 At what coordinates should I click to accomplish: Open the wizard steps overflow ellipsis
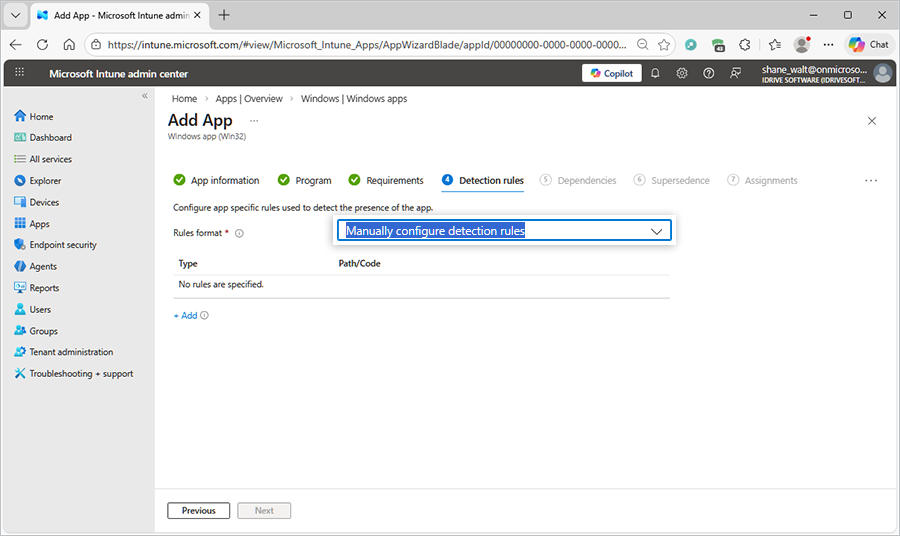click(x=871, y=181)
